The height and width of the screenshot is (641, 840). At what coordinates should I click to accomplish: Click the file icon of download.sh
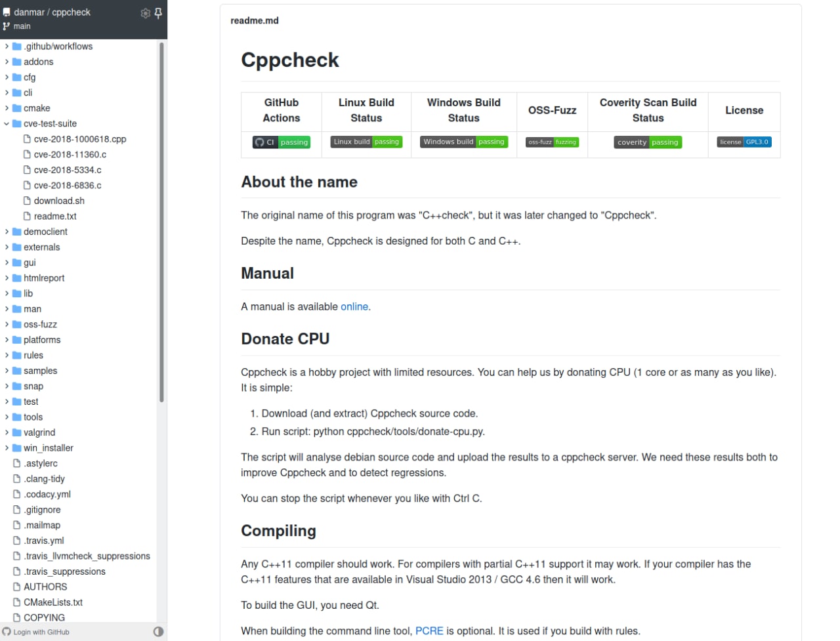(x=27, y=201)
